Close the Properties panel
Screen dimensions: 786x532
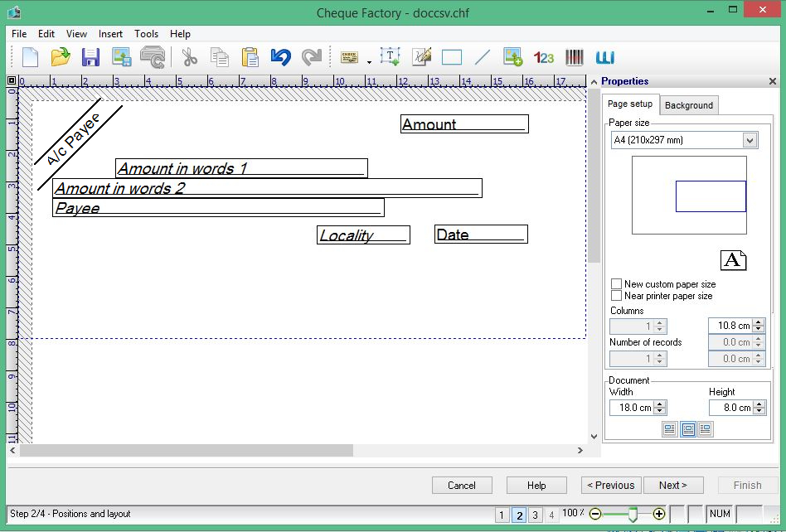(773, 81)
